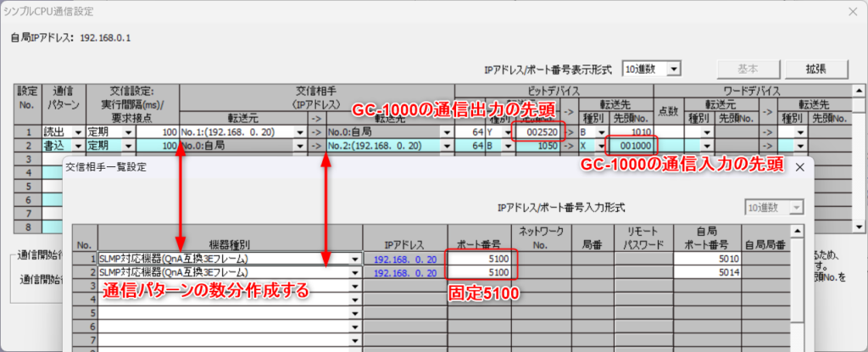Click execution interval field 100 in row 1
This screenshot has height=352, width=868.
[157, 132]
